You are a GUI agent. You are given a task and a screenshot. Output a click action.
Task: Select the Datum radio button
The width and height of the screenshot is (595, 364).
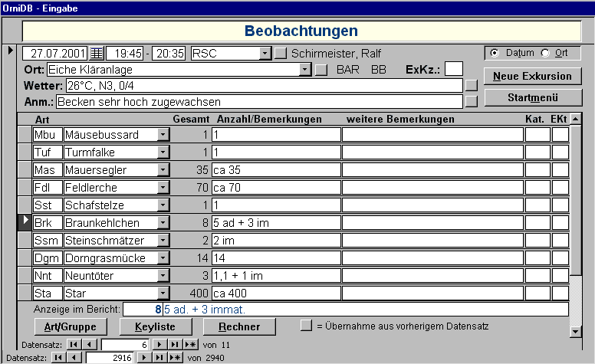coord(495,53)
